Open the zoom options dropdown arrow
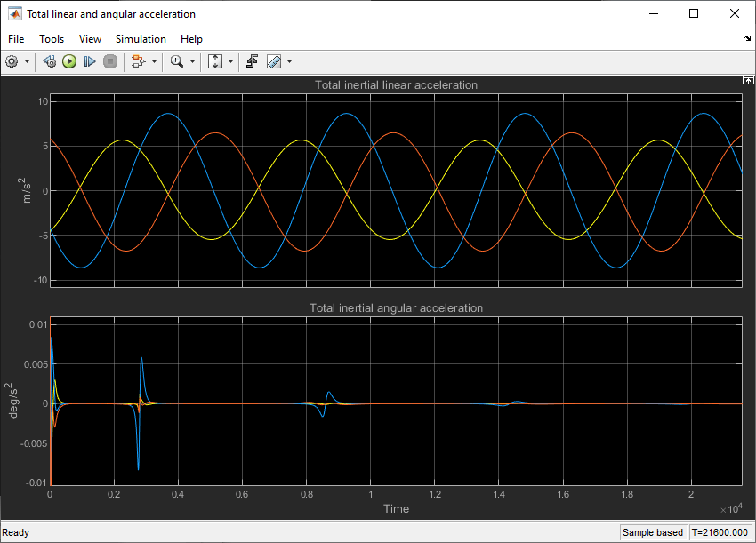Image resolution: width=756 pixels, height=543 pixels. coord(192,61)
